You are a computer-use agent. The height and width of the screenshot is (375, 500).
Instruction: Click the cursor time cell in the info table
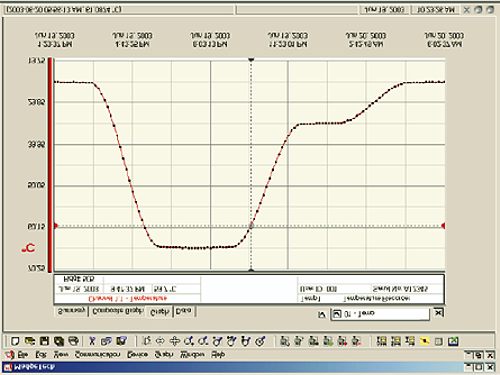(x=127, y=289)
